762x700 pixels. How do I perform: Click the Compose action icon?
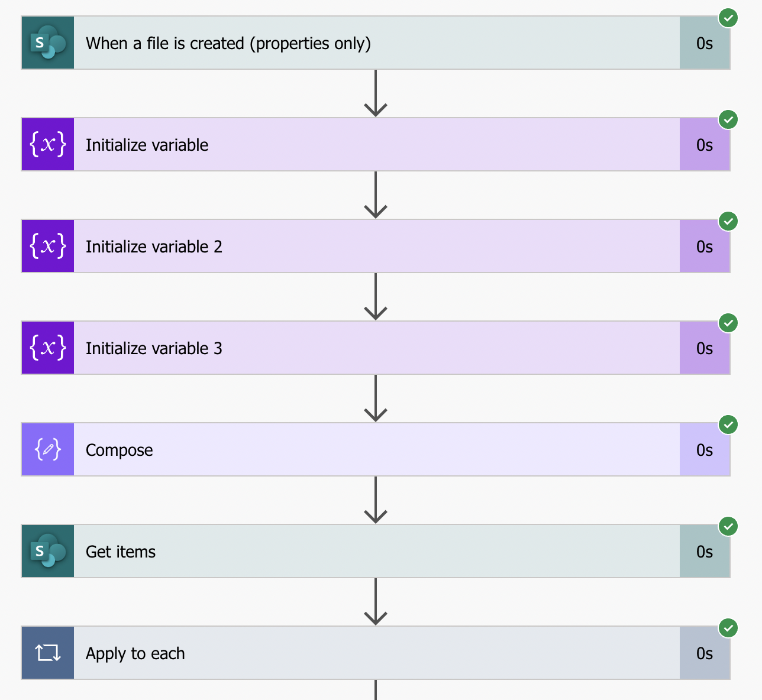click(48, 450)
